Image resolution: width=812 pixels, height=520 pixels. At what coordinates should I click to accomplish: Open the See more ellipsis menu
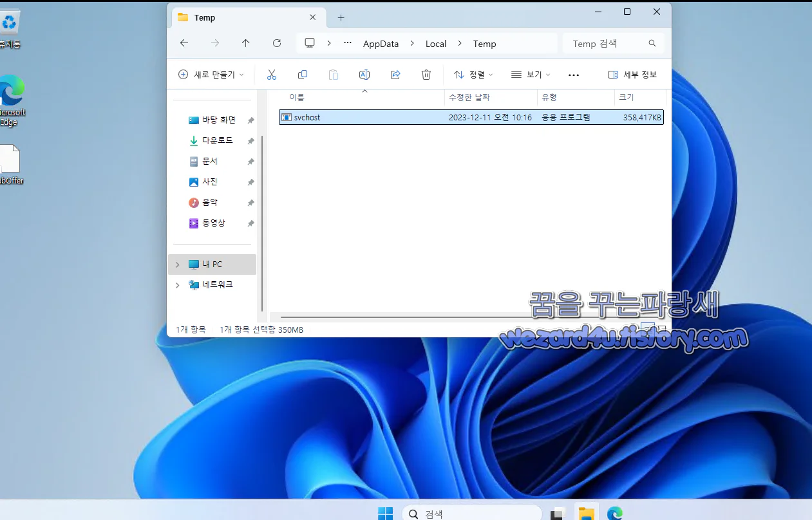(574, 75)
